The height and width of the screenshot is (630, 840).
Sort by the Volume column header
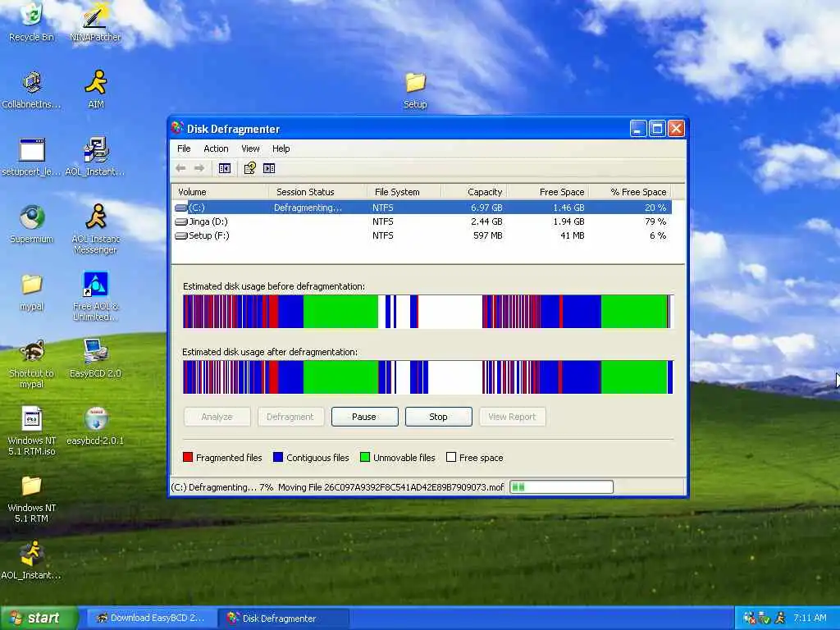(x=220, y=192)
